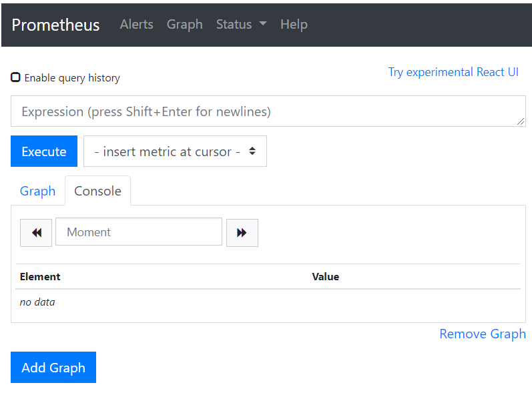Switch to the Graph tab below Execute

[x=37, y=191]
